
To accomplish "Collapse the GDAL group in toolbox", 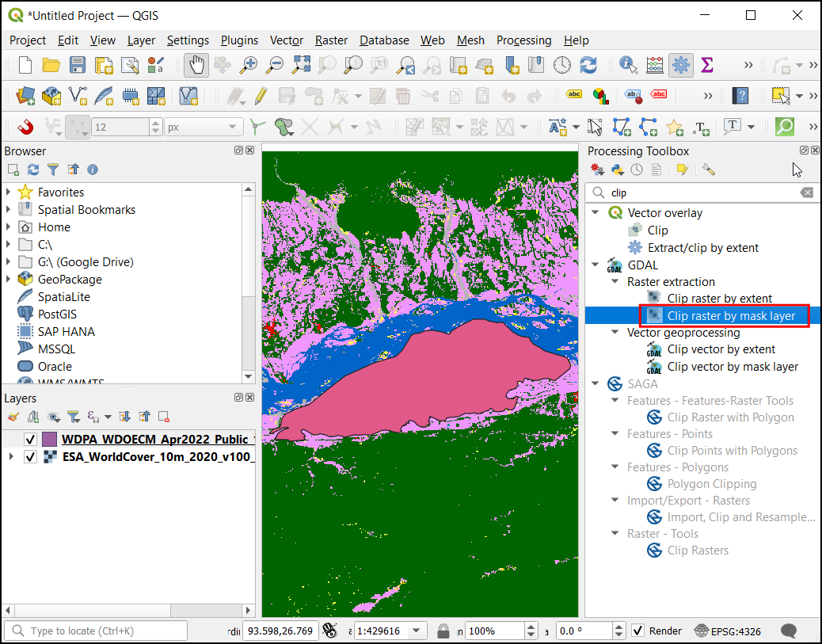I will point(595,265).
